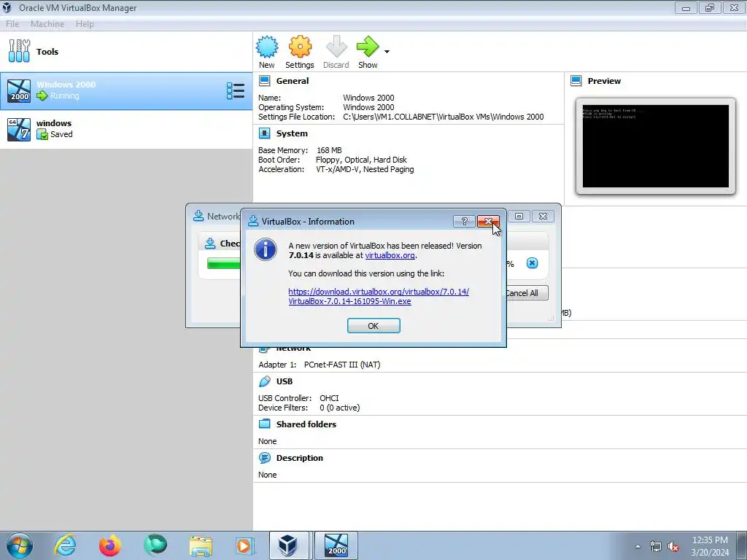Viewport: 747px width, 560px height.
Task: Launch Firefox from the taskbar
Action: tap(110, 545)
